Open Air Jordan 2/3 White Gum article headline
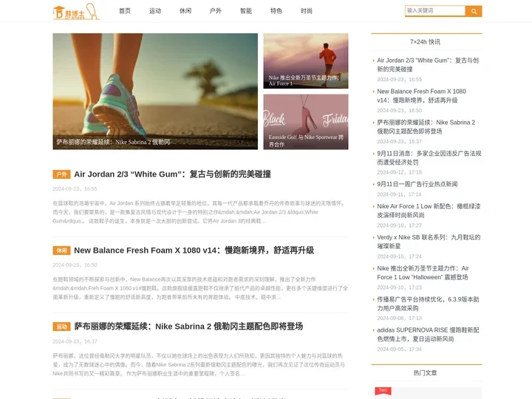Viewport: 532px width, 399px height. click(x=172, y=174)
